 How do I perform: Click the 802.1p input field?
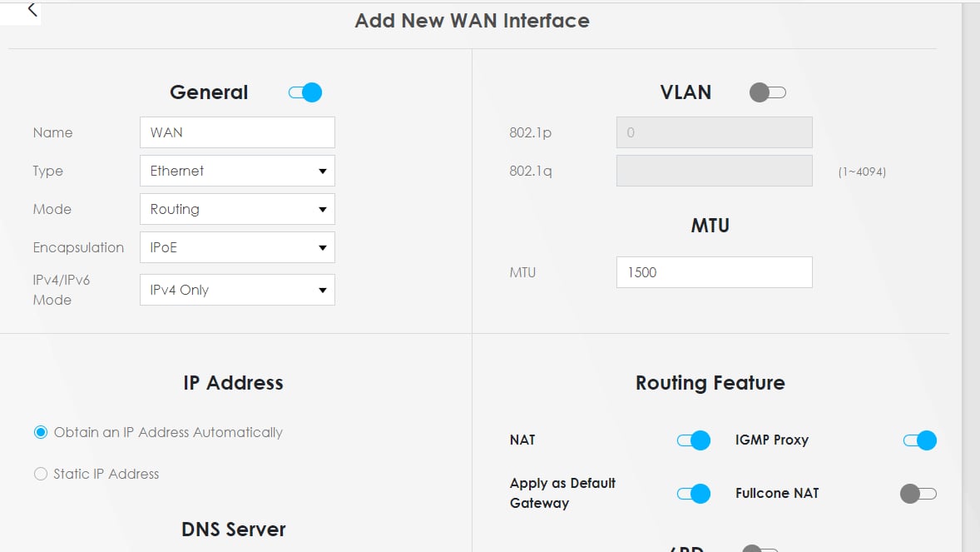714,132
